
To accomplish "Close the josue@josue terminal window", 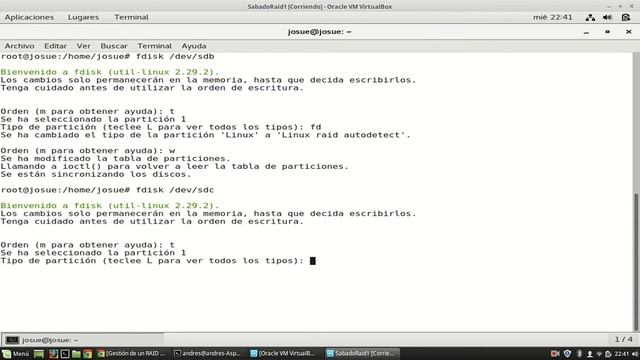I will pyautogui.click(x=629, y=32).
